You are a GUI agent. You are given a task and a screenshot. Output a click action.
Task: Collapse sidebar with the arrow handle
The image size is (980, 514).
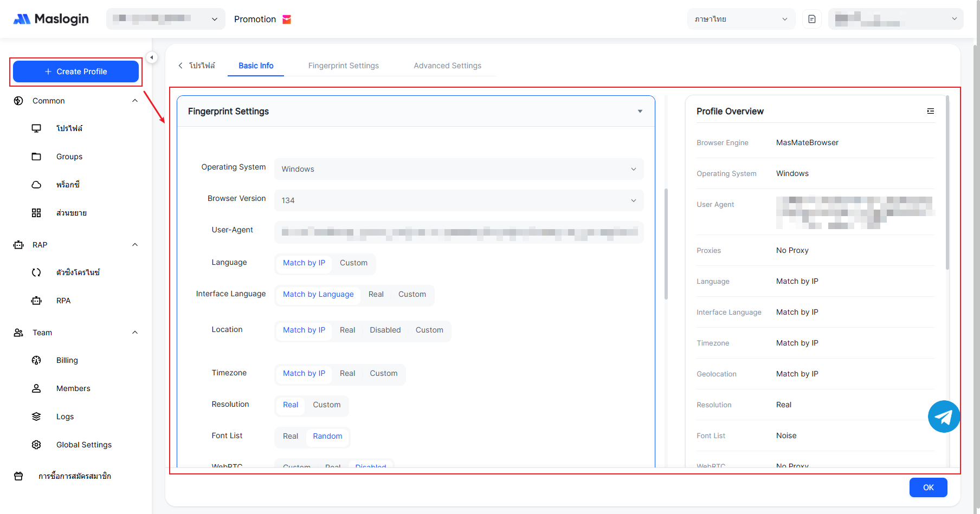point(152,57)
